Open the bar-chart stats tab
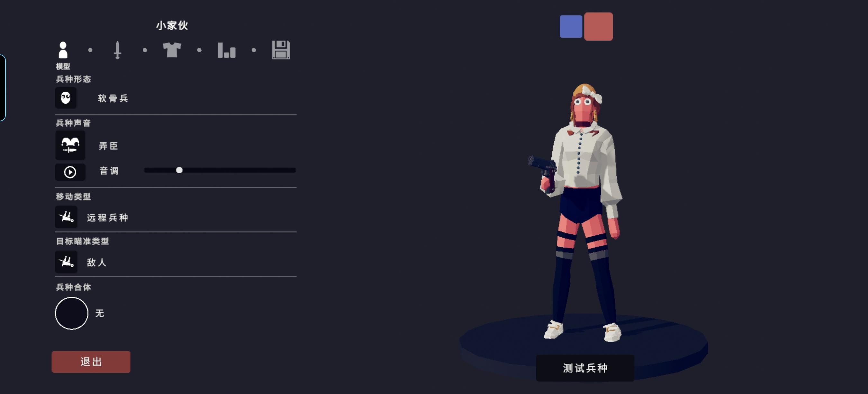 pyautogui.click(x=226, y=50)
